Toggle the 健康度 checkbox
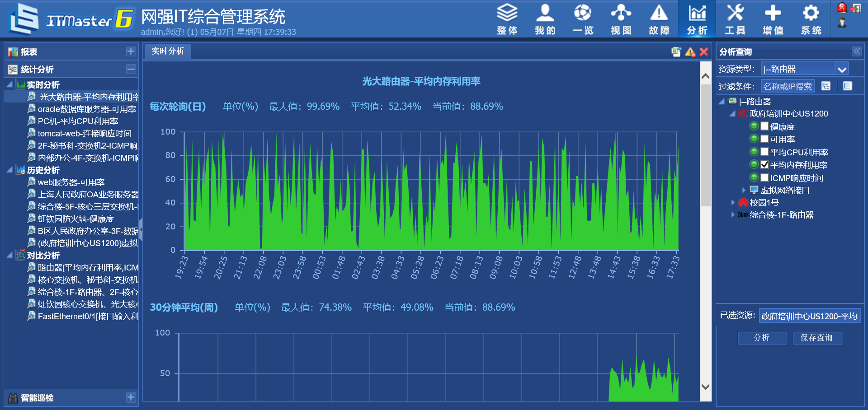The width and height of the screenshot is (868, 410). coord(765,126)
